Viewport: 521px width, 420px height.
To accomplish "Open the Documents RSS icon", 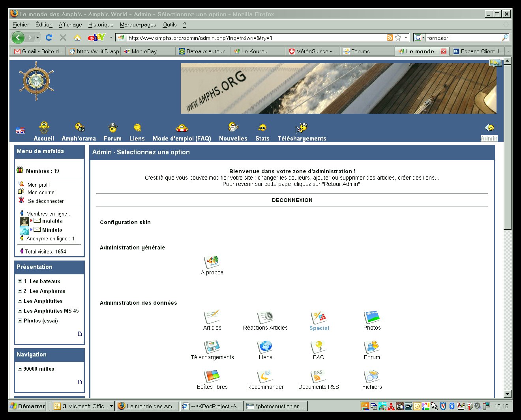I will click(318, 377).
